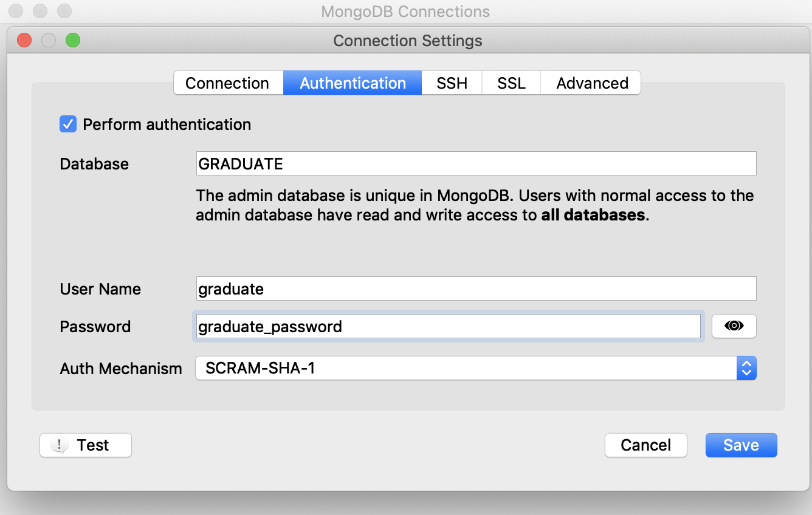The image size is (812, 515).
Task: Select the Authentication tab
Action: (x=353, y=83)
